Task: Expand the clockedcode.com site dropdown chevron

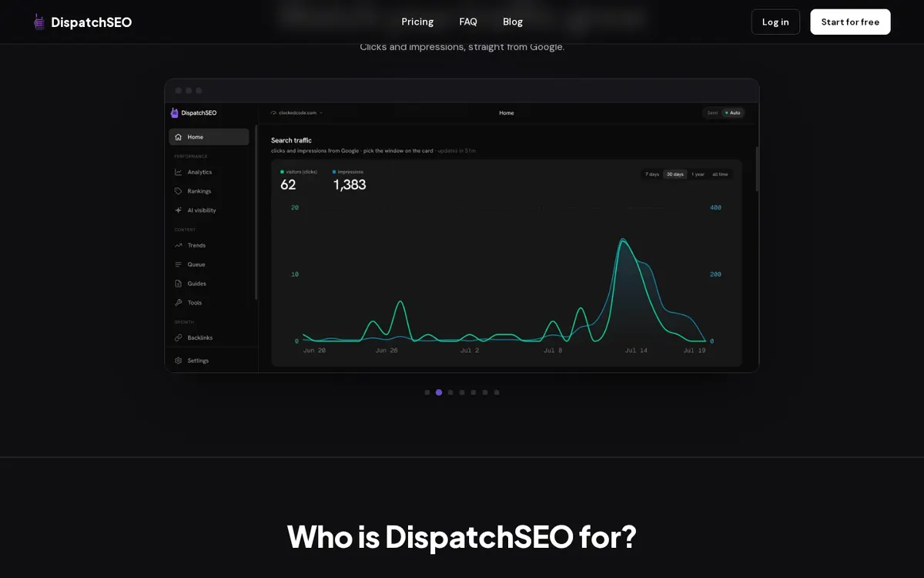Action: 321,113
